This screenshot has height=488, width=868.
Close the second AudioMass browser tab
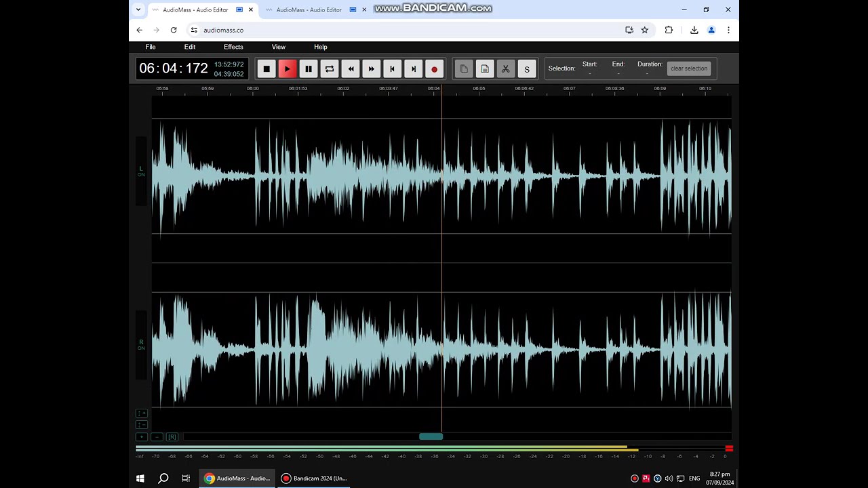pos(365,10)
